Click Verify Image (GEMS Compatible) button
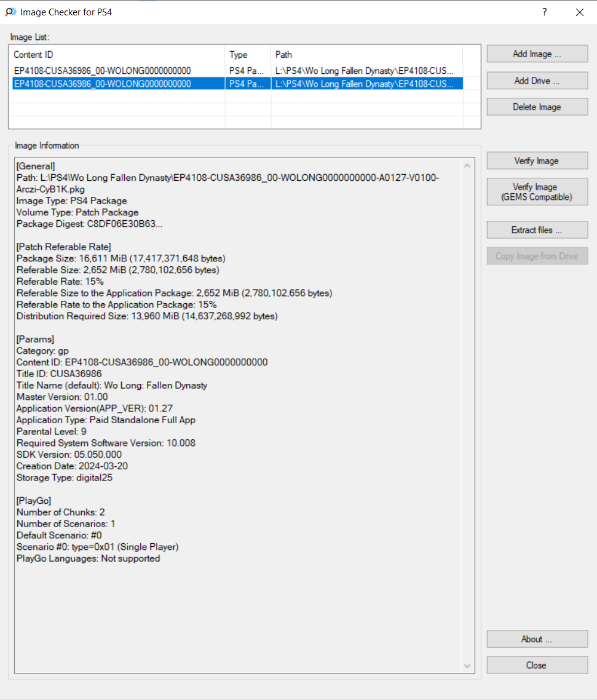 pos(537,192)
